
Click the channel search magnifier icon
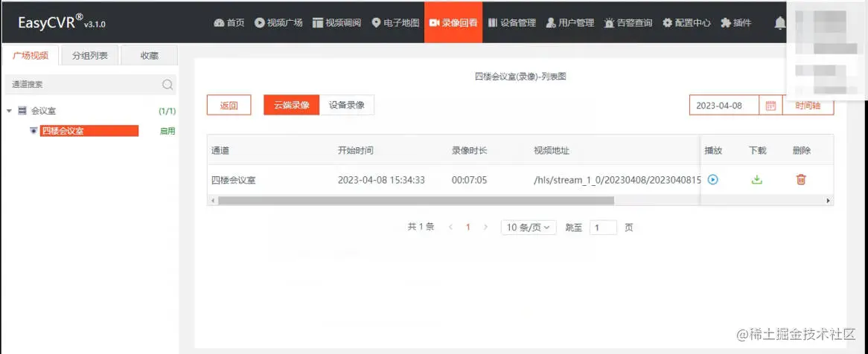tap(167, 85)
